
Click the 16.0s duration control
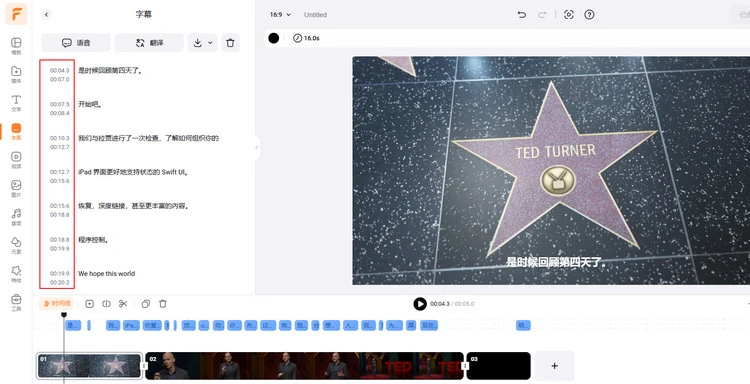click(x=307, y=38)
